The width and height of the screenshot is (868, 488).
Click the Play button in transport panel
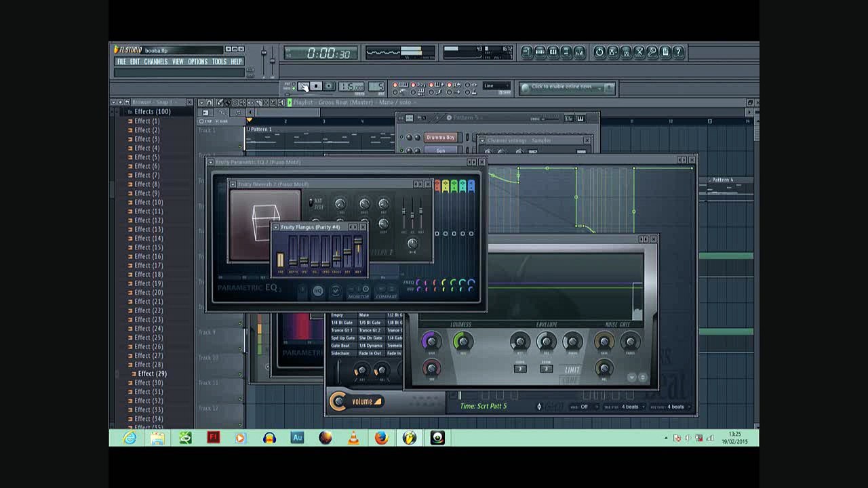coord(304,86)
